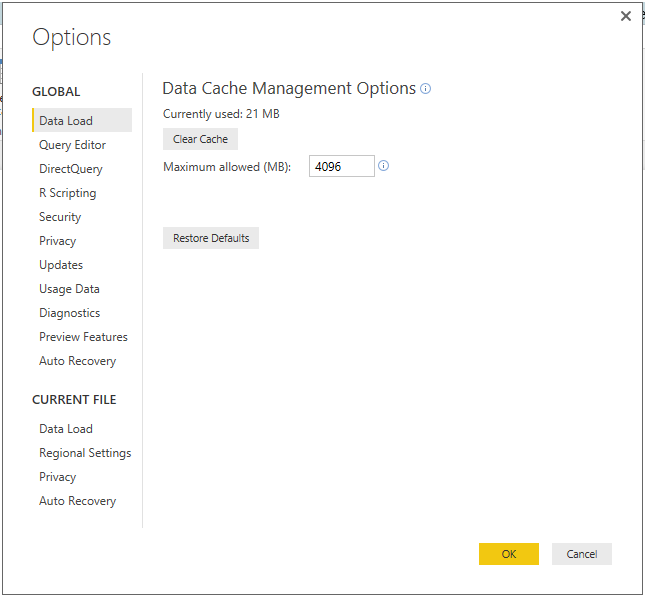Go to R Scripting settings
Image resolution: width=645 pixels, height=596 pixels.
point(67,193)
